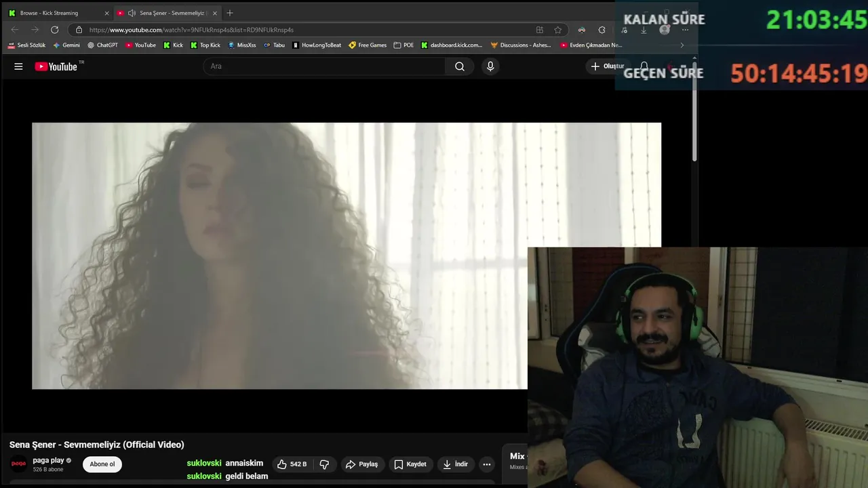Image resolution: width=868 pixels, height=488 pixels.
Task: Like the video showing 542 B
Action: [292, 464]
